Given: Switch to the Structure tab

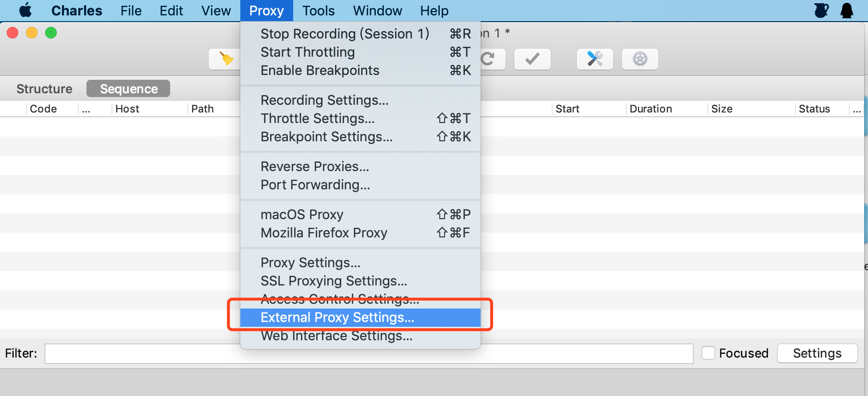Looking at the screenshot, I should coord(44,89).
